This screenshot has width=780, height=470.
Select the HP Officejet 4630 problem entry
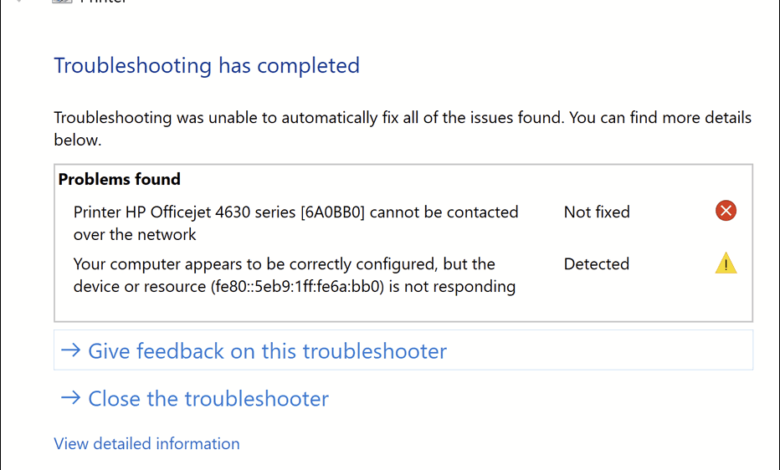click(x=295, y=223)
